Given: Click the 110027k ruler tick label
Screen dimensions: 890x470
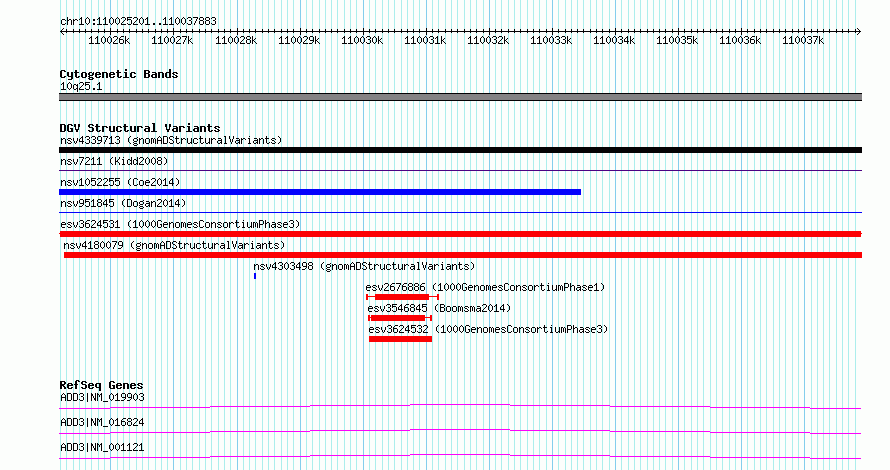Looking at the screenshot, I should [x=172, y=40].
